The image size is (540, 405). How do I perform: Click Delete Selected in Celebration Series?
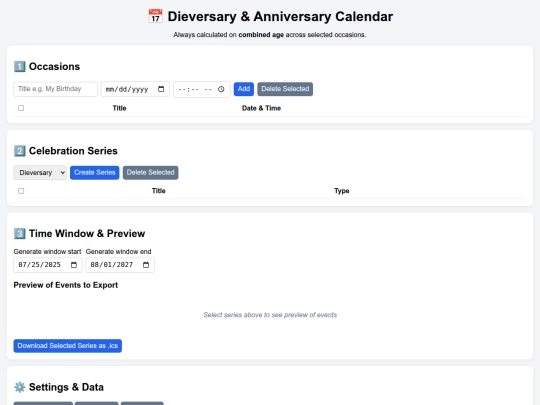[150, 173]
